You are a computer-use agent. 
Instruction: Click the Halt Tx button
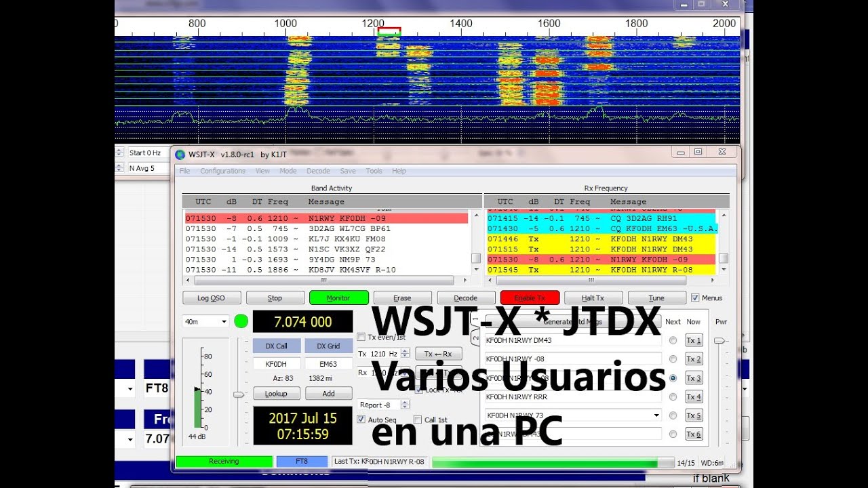593,298
